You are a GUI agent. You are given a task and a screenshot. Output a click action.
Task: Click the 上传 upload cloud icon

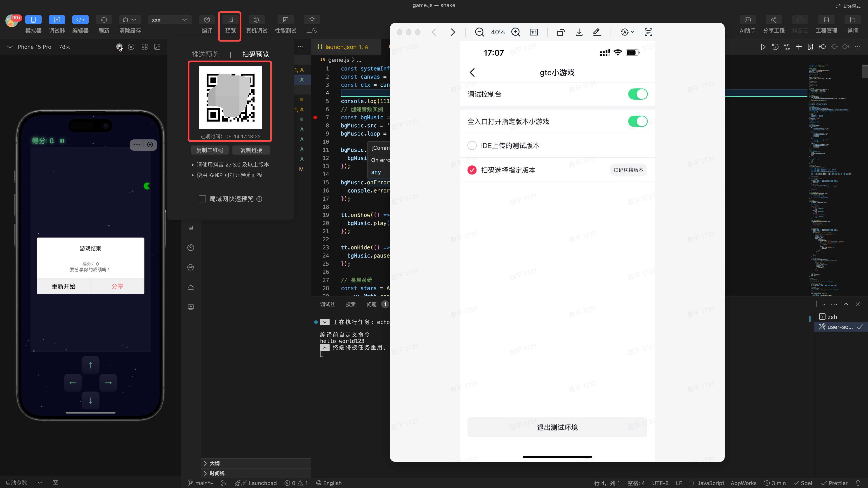click(x=312, y=20)
